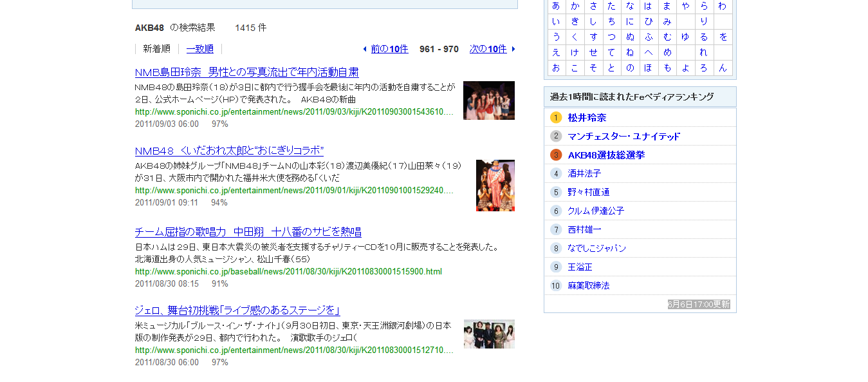
Task: Select kana ゆ in the index grid
Action: tap(686, 37)
